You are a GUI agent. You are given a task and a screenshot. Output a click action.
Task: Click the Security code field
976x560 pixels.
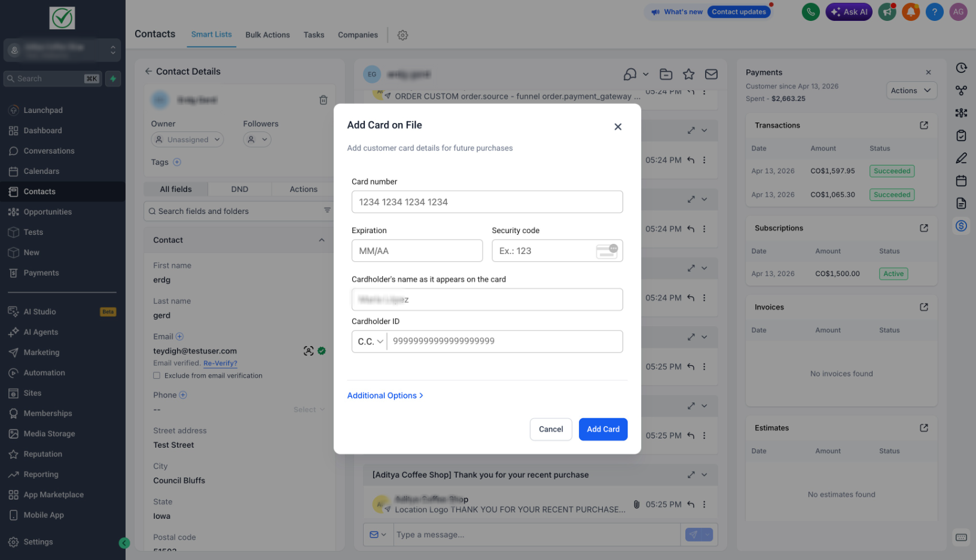(557, 250)
